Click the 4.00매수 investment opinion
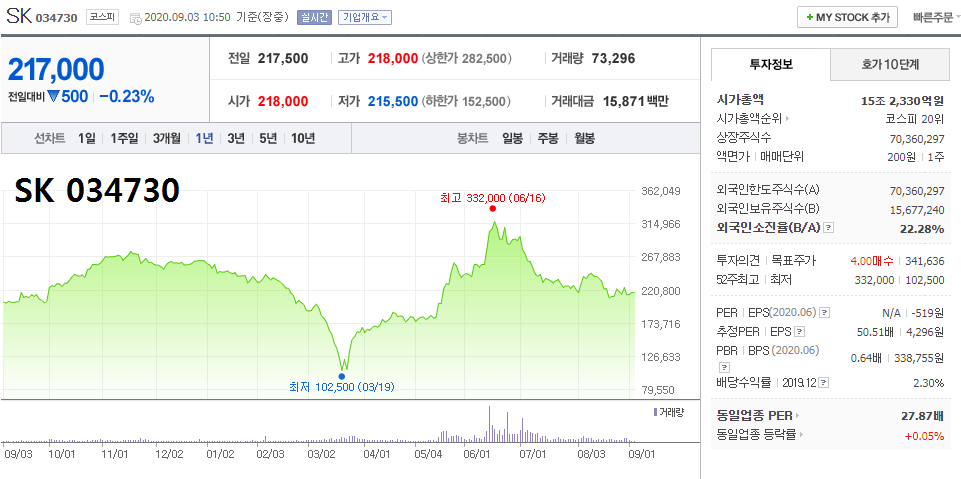961x479 pixels. pos(872,260)
